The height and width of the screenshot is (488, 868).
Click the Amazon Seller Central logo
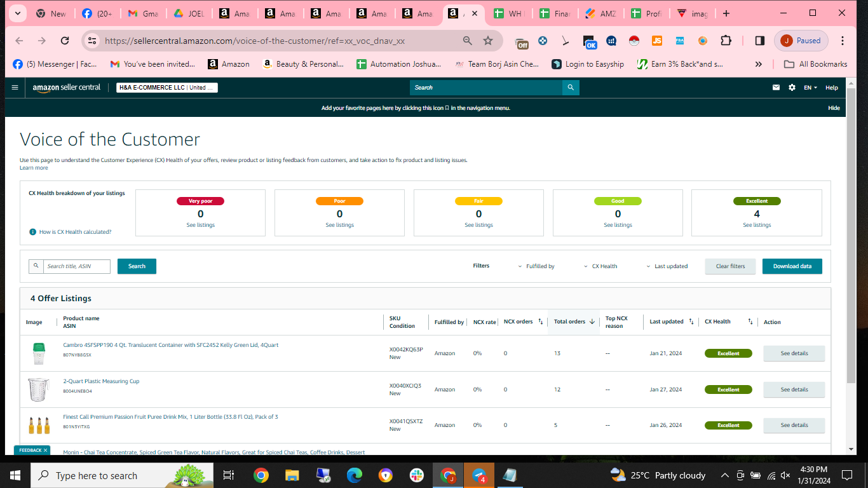click(67, 88)
